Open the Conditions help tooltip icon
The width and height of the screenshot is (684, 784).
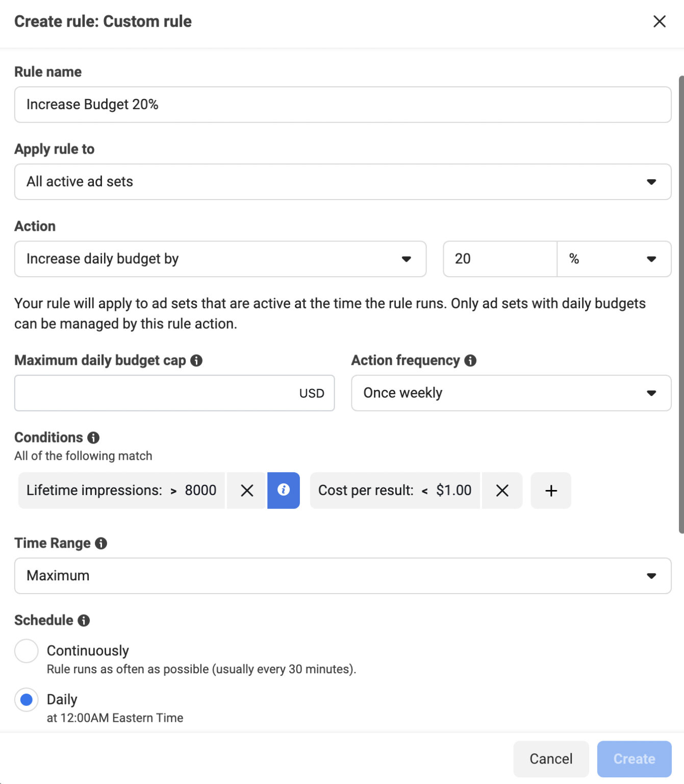click(93, 437)
